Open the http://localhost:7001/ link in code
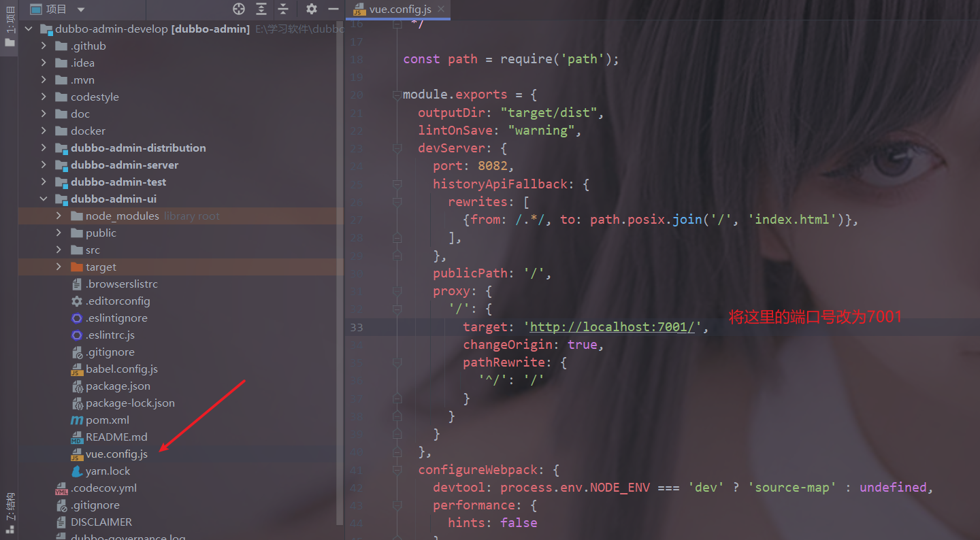Screen dimensions: 980x540 pos(612,327)
